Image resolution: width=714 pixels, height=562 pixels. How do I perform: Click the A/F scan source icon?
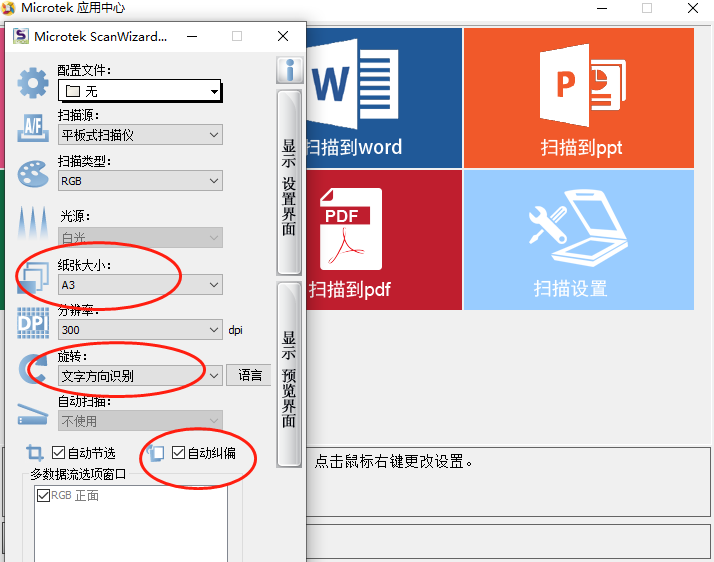pyautogui.click(x=33, y=128)
